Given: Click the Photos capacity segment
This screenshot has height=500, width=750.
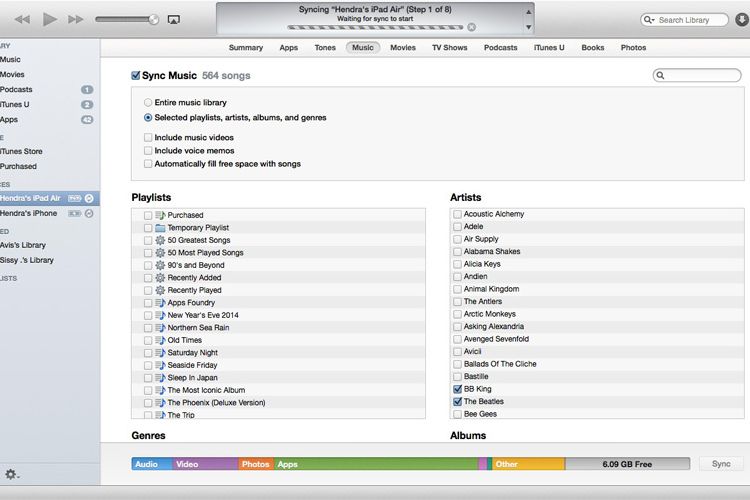Looking at the screenshot, I should 256,464.
